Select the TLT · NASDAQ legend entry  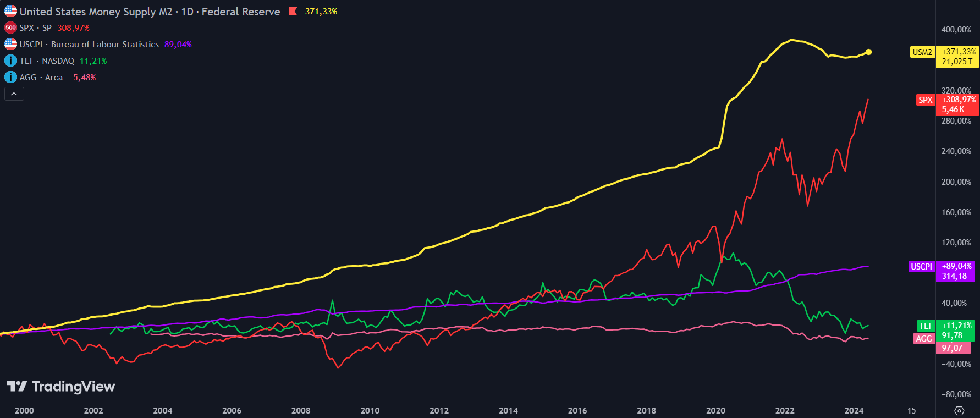pyautogui.click(x=47, y=61)
